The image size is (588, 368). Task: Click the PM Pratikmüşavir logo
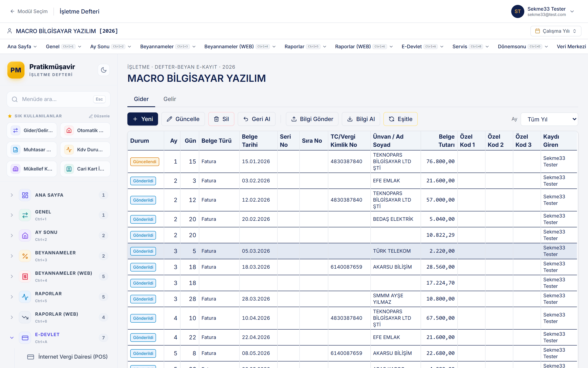pyautogui.click(x=16, y=70)
